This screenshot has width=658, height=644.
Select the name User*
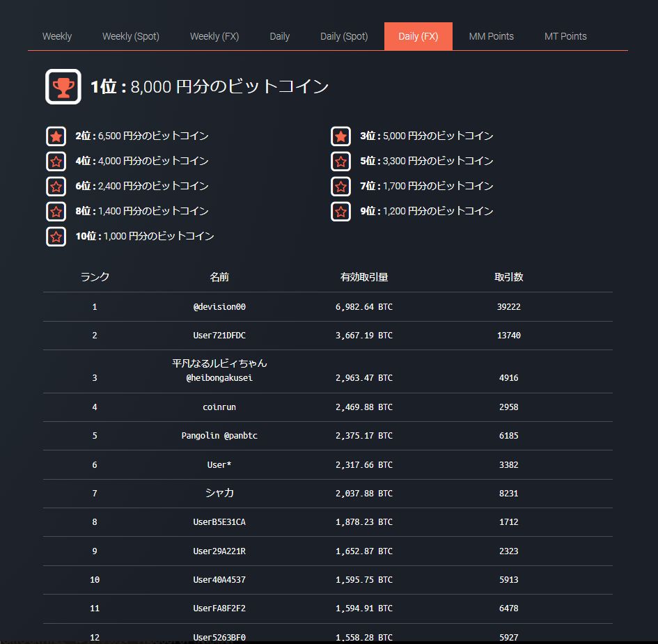click(219, 465)
